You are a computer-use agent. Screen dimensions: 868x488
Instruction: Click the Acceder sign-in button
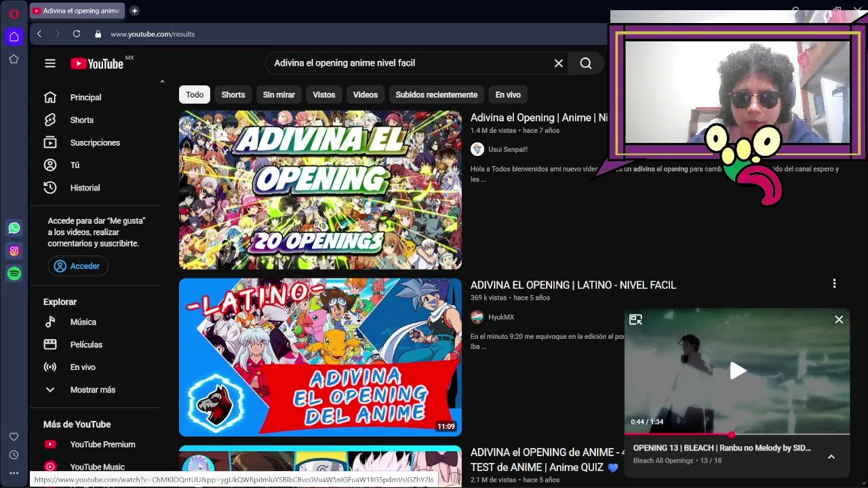click(78, 266)
